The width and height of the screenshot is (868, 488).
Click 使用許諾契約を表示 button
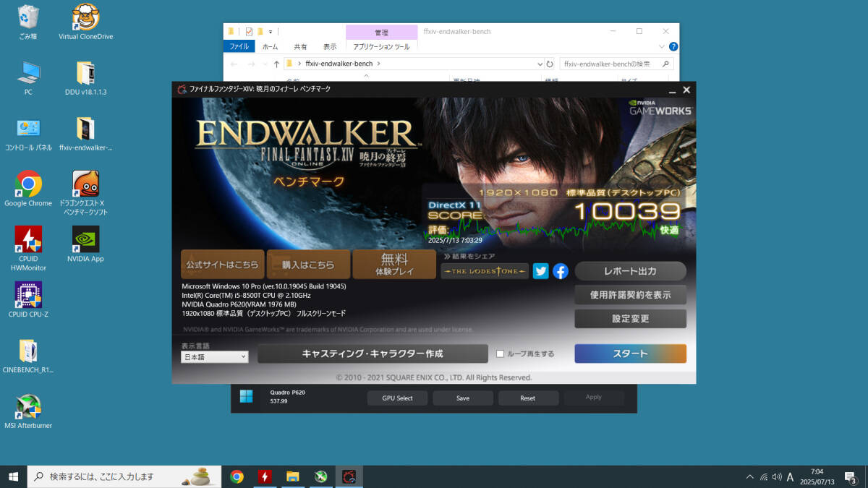(630, 295)
